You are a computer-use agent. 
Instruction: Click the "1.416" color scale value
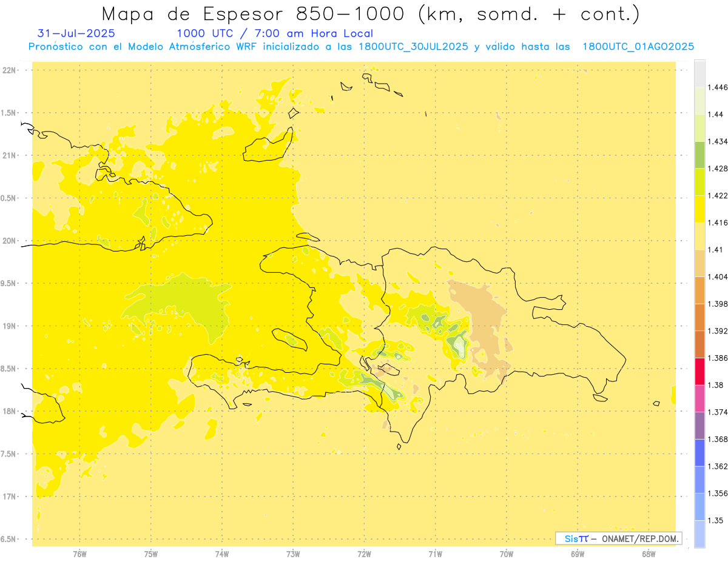click(x=719, y=223)
